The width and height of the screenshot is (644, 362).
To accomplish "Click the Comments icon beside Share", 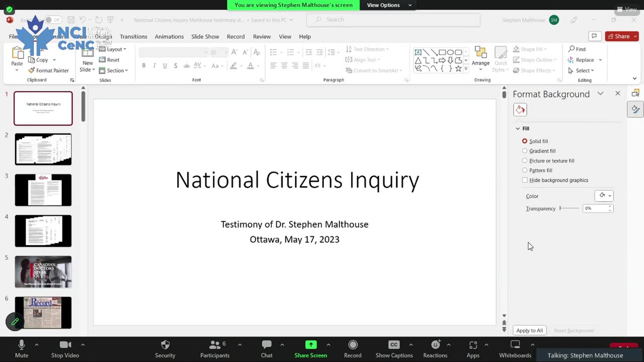I will (594, 36).
